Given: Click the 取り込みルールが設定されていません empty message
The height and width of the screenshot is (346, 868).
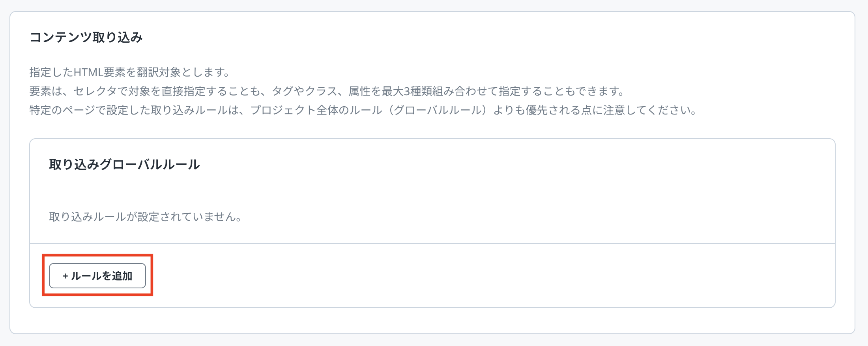Looking at the screenshot, I should [x=145, y=217].
